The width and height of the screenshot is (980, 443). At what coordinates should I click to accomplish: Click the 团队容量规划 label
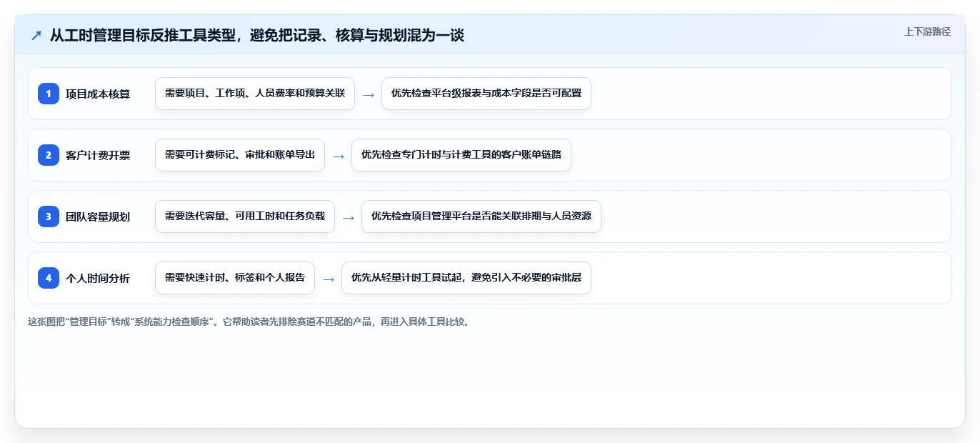[98, 216]
